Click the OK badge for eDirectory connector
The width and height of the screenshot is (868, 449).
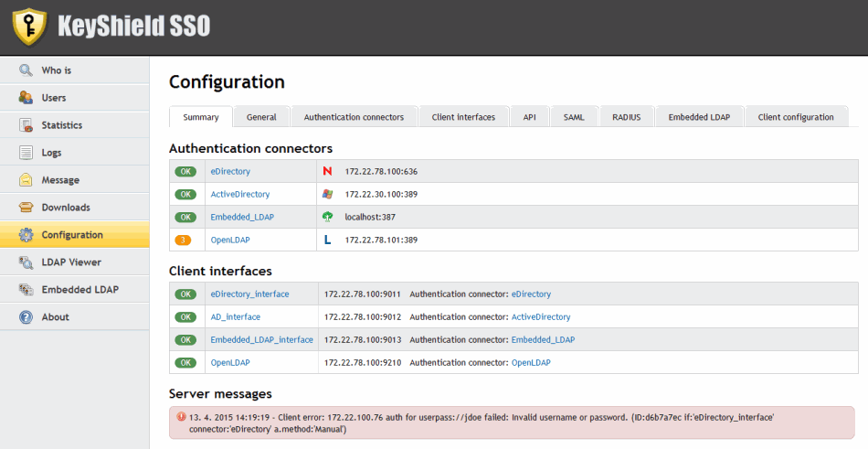[185, 171]
